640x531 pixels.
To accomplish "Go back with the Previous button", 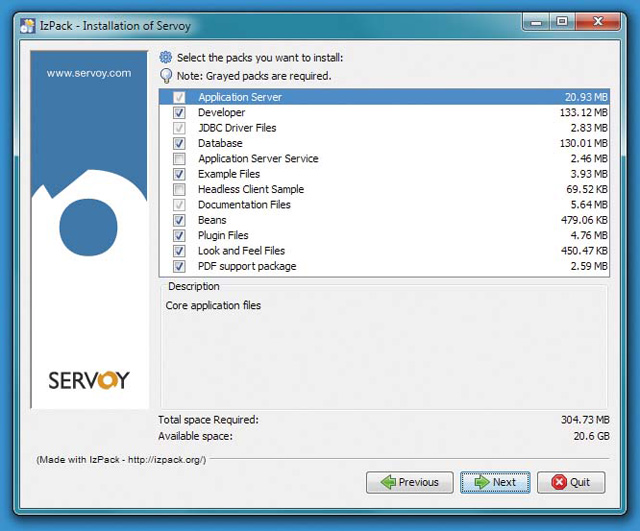I will (409, 482).
